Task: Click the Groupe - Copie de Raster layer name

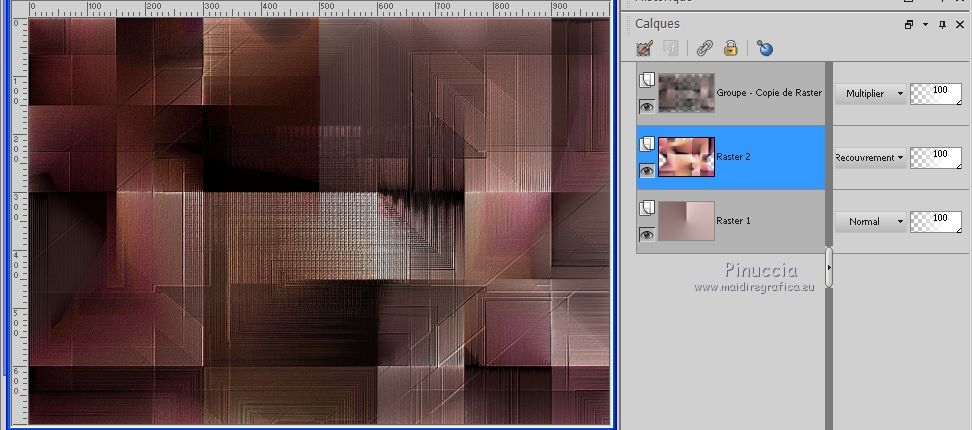Action: 769,93
